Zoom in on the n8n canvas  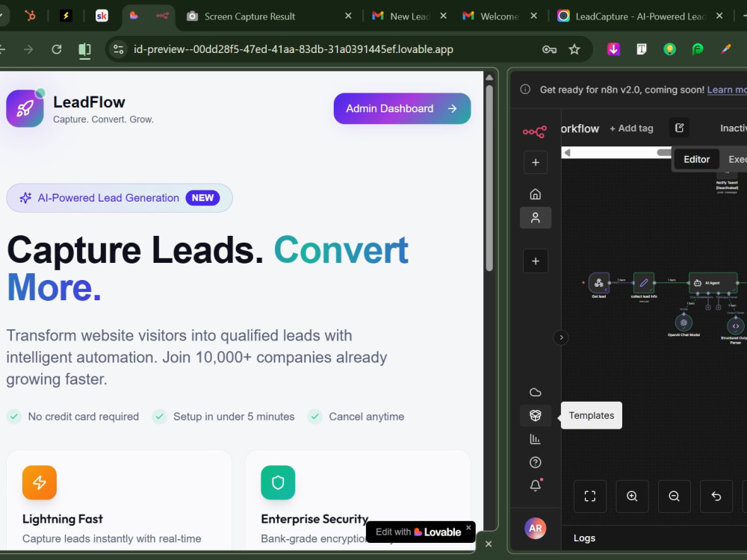[632, 497]
